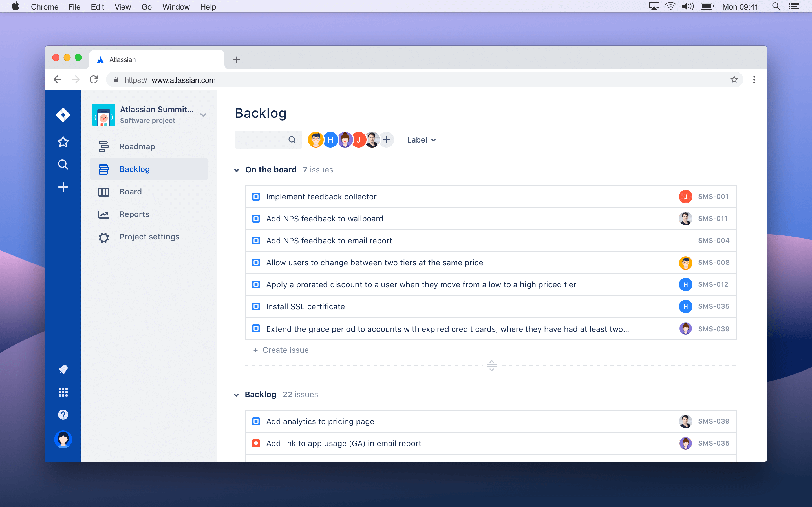Click the Reports navigation icon
This screenshot has width=812, height=507.
(x=103, y=214)
